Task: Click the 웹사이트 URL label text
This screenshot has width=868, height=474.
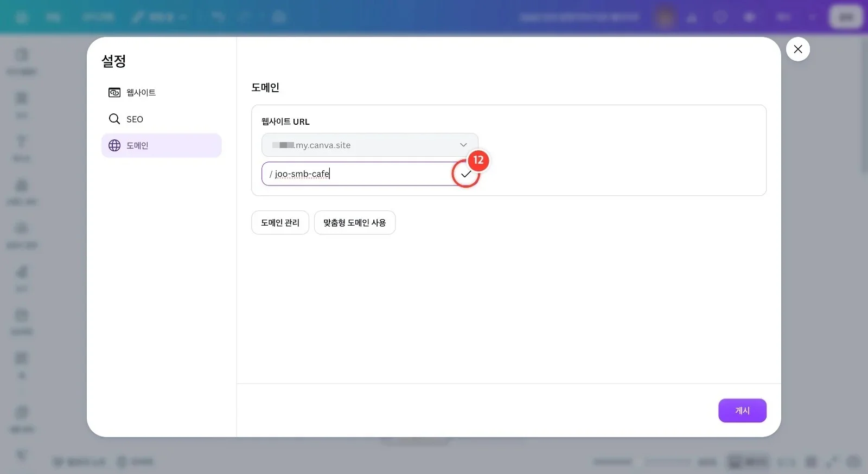Action: 285,121
